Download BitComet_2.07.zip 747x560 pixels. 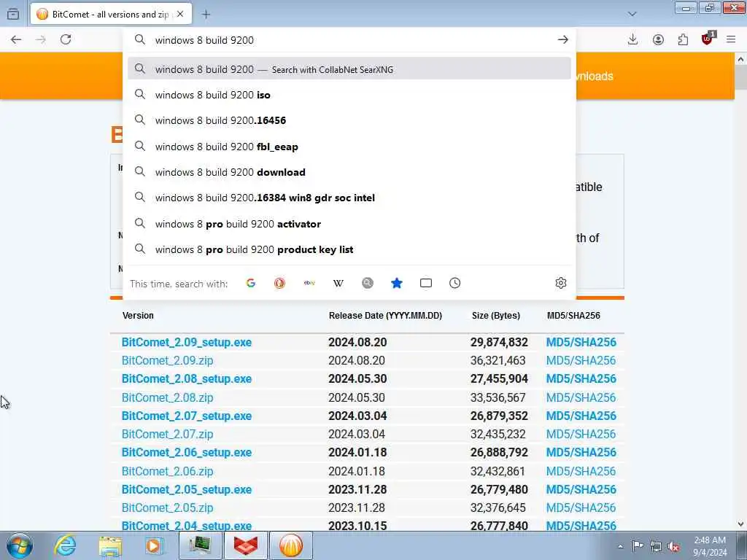point(167,435)
